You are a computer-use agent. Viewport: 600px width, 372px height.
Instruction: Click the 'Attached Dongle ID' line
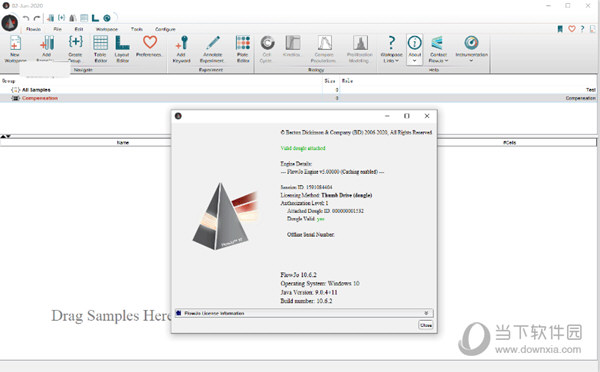pyautogui.click(x=325, y=211)
